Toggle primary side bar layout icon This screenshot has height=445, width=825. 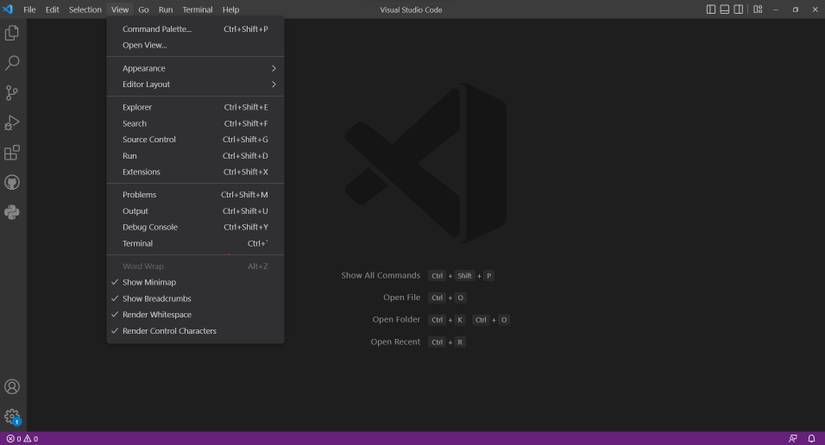(x=711, y=9)
